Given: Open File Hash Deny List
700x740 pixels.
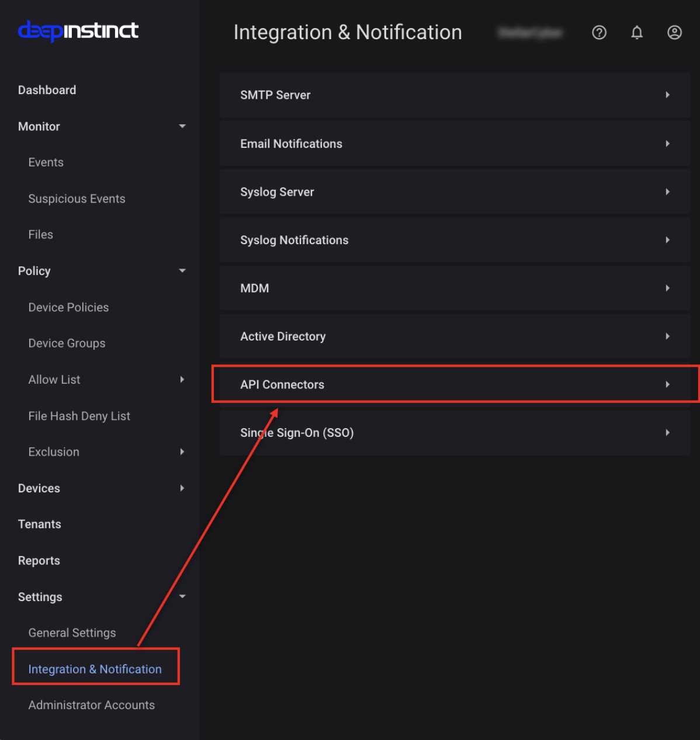Looking at the screenshot, I should (x=79, y=416).
